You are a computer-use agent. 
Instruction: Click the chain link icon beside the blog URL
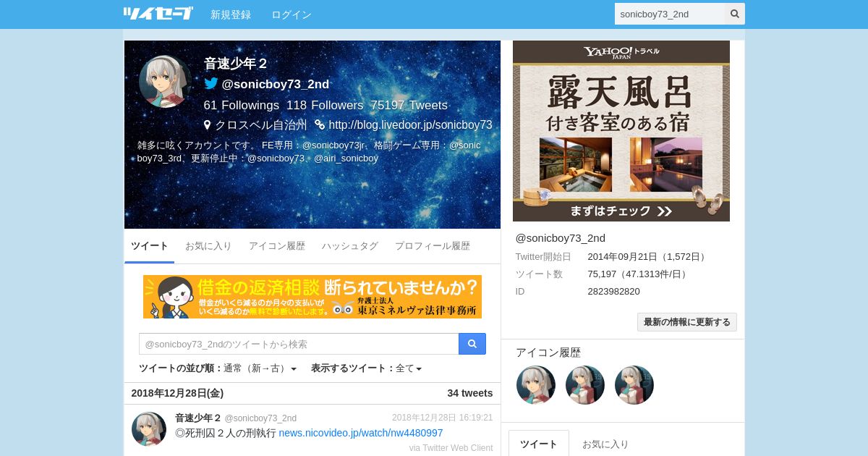320,124
